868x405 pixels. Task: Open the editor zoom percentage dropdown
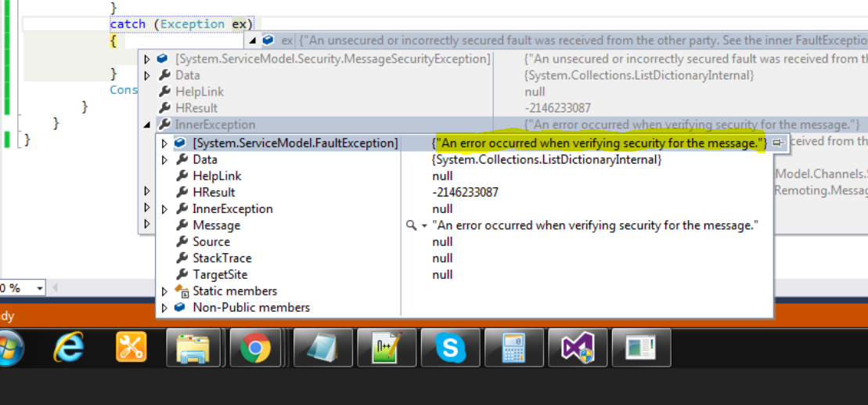pos(40,288)
